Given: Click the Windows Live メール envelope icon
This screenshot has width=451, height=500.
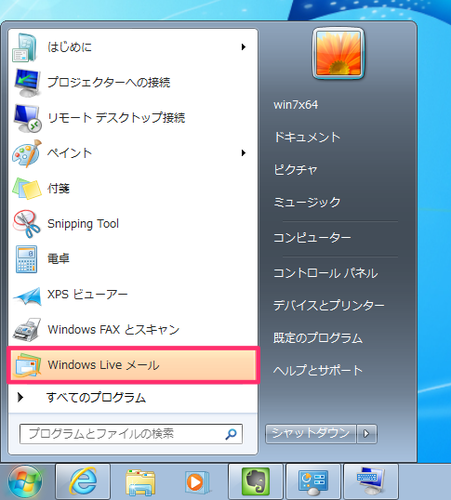Looking at the screenshot, I should [27, 365].
